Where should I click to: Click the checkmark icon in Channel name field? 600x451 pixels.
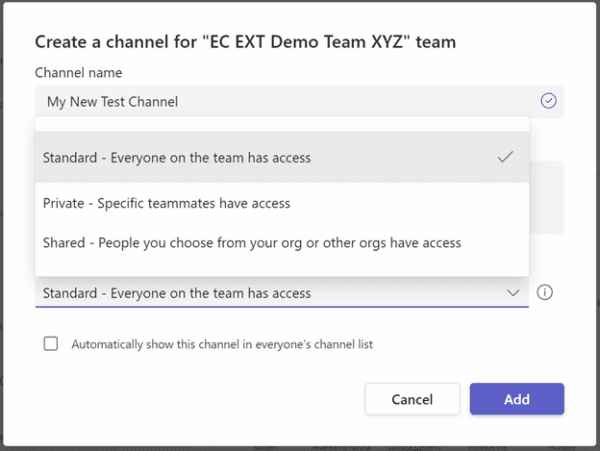point(547,101)
